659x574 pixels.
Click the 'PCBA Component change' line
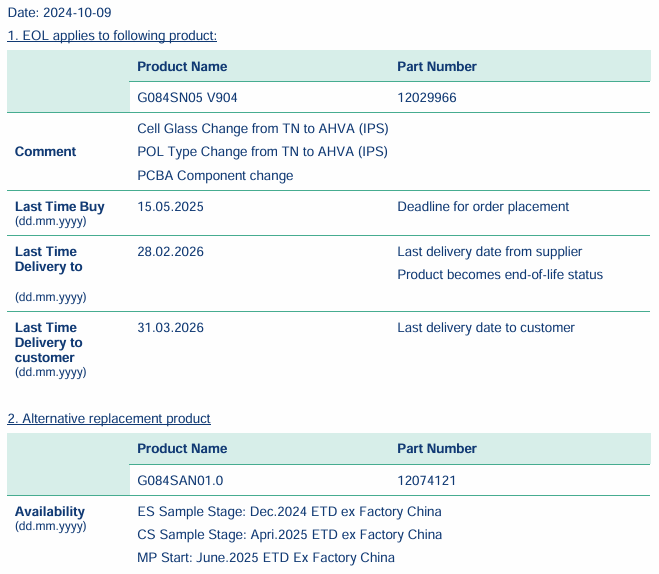(x=215, y=176)
